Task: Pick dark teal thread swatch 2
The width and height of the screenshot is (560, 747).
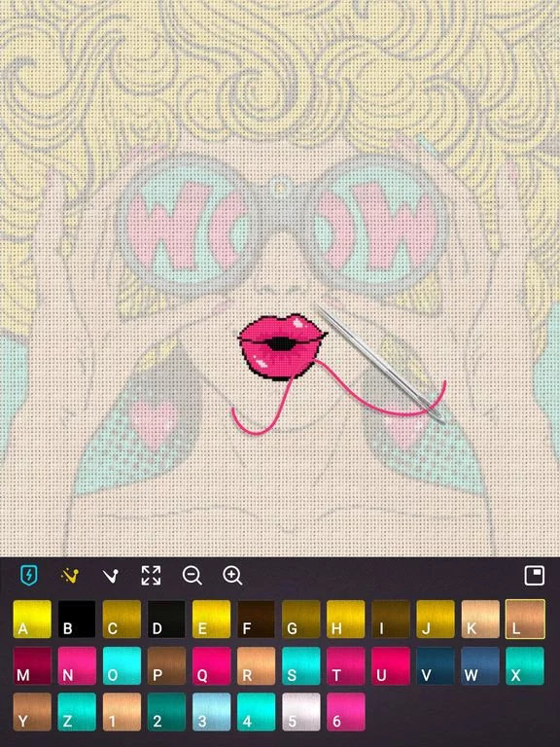Action: pos(166,712)
